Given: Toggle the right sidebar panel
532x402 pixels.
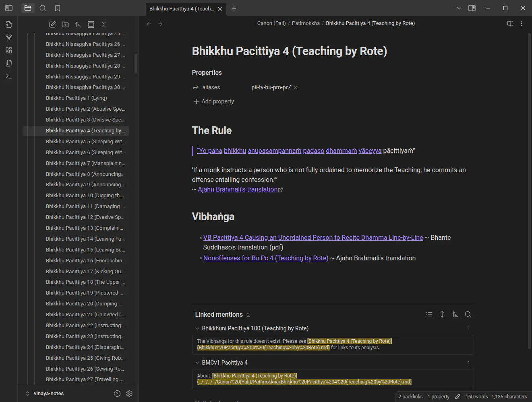Looking at the screenshot, I should coord(472,8).
